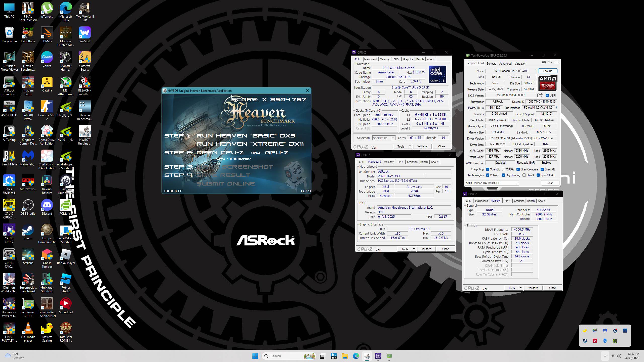The image size is (644, 362).
Task: Open the HandBrake desktop icon
Action: pyautogui.click(x=28, y=35)
